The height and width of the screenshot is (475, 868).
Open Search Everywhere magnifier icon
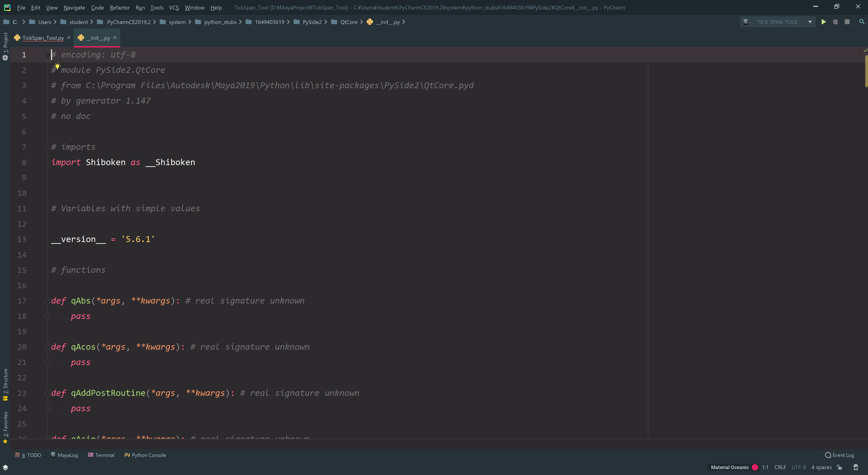tap(862, 22)
